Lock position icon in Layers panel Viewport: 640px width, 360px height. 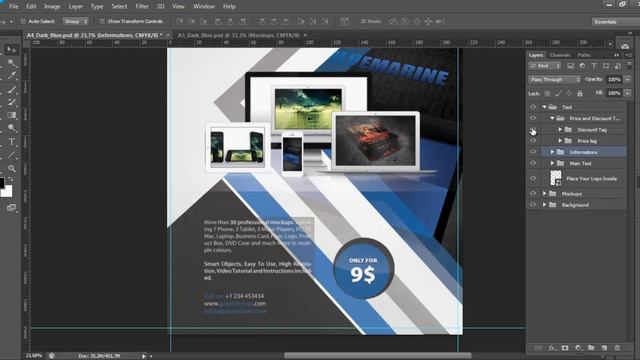(569, 93)
